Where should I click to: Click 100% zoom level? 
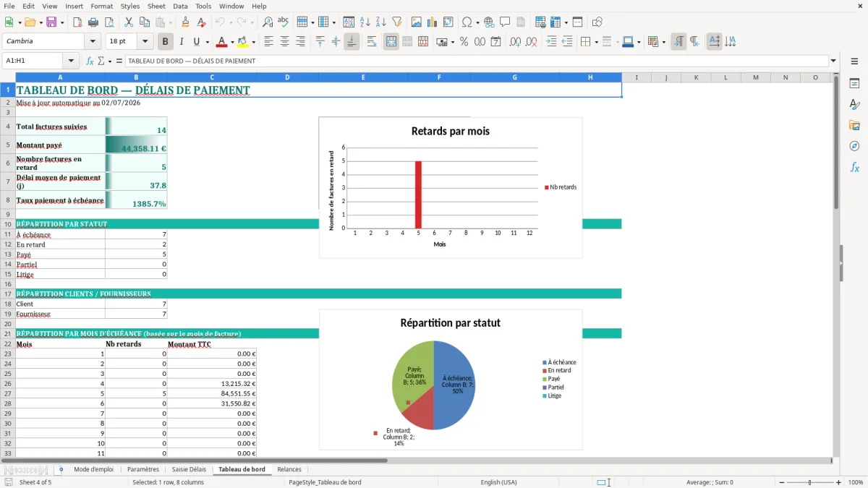[x=856, y=482]
